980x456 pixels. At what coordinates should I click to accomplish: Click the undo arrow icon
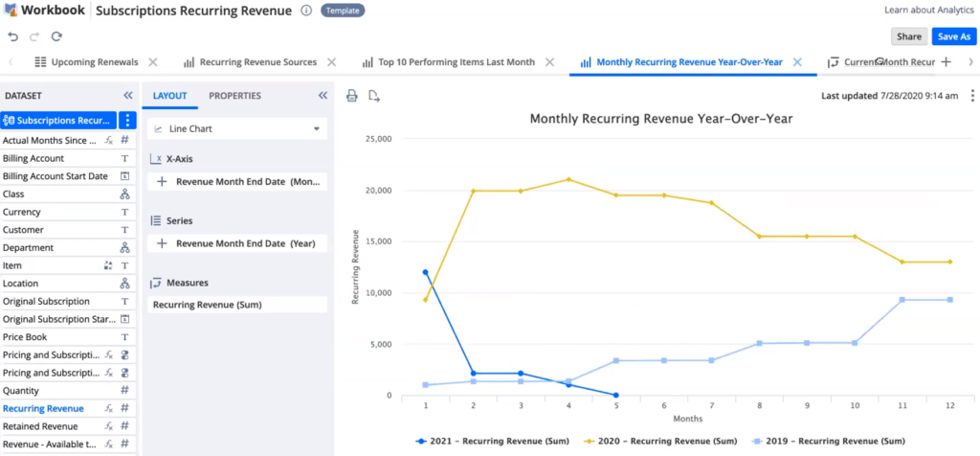(12, 36)
